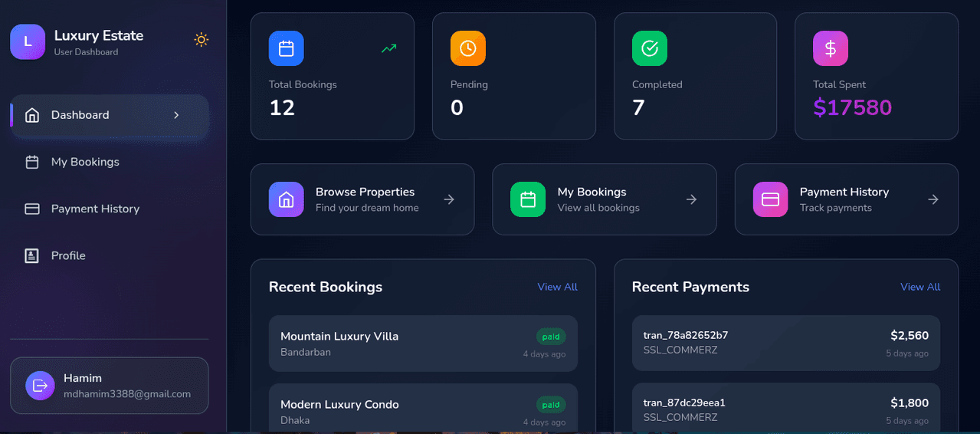Viewport: 980px width, 434px height.
Task: Click the arrow on Browse Properties card
Action: point(449,199)
